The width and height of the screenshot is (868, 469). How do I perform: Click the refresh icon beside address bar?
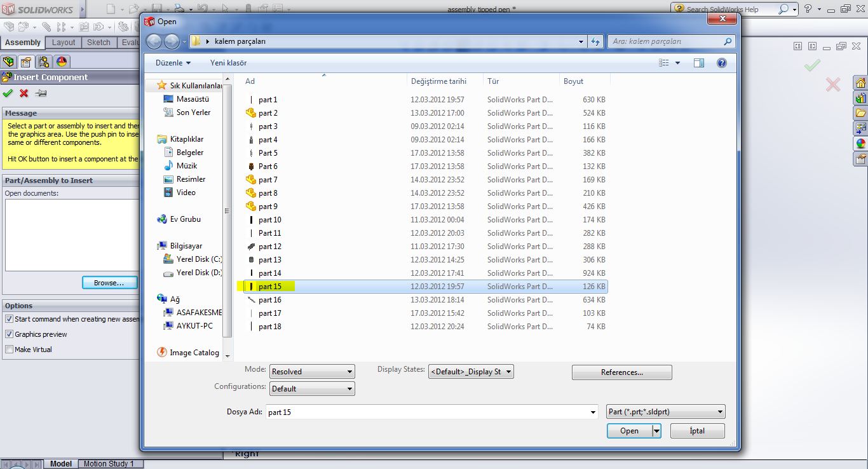(595, 41)
